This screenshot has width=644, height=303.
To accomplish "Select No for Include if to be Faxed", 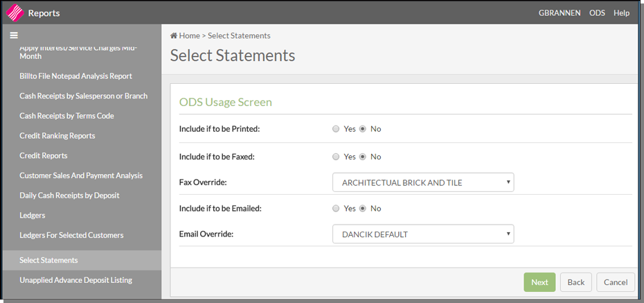I will click(x=363, y=157).
